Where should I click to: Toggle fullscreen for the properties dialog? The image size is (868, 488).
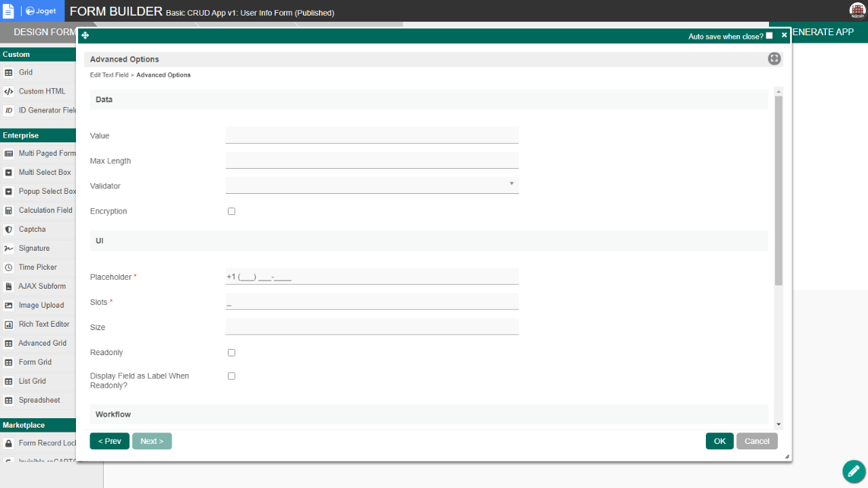coord(774,59)
